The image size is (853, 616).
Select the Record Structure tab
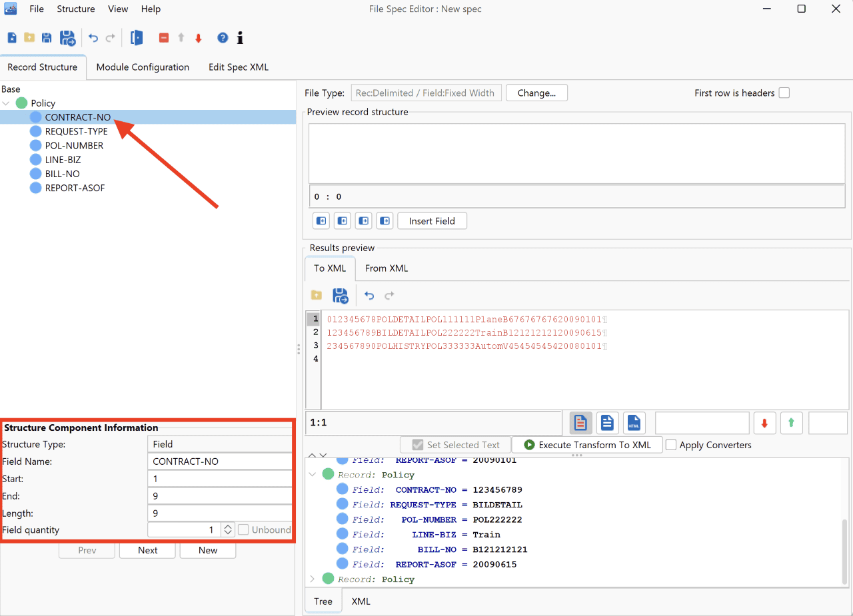(x=43, y=67)
